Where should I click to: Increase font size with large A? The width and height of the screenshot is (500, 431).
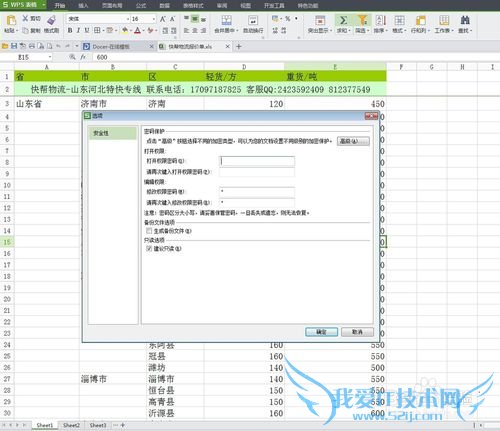[163, 19]
